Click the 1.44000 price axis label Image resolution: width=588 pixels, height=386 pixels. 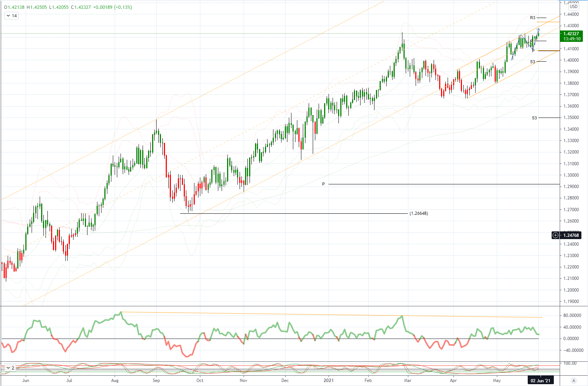571,14
